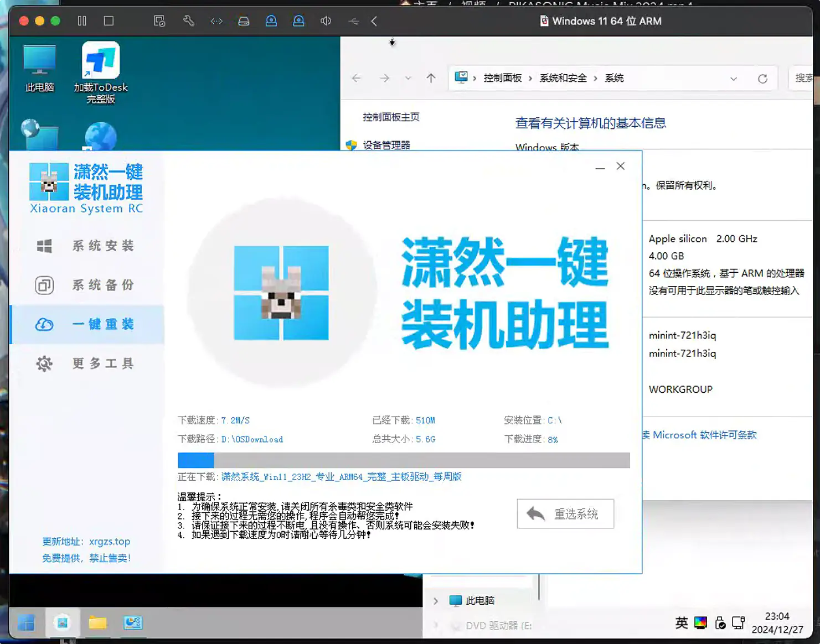Open the 设备管理器 link
Image resolution: width=820 pixels, height=644 pixels.
click(386, 145)
